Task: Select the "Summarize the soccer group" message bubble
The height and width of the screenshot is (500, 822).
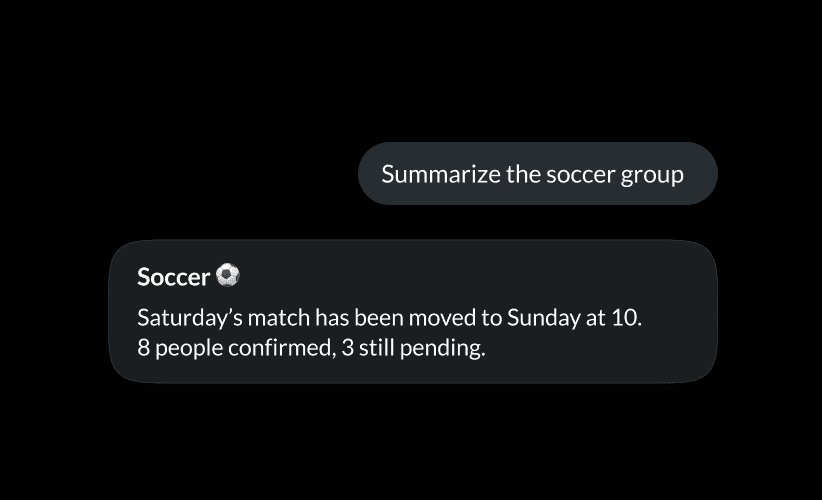Action: pyautogui.click(x=537, y=174)
